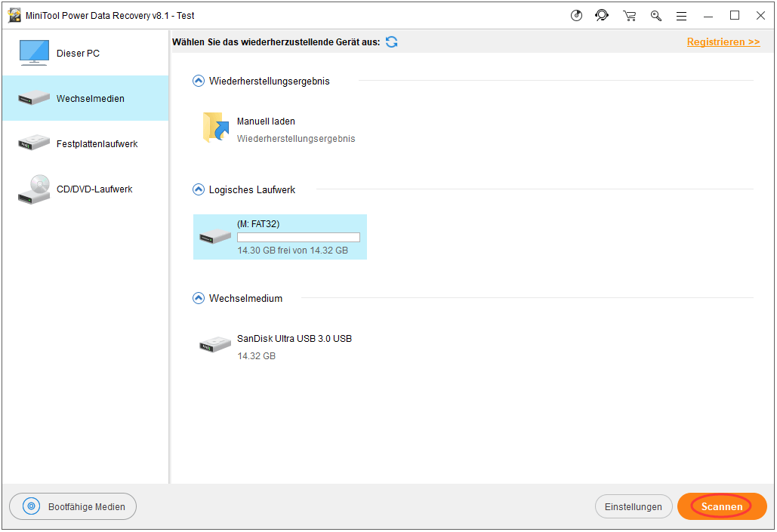Click the key icon to enter license
Screen dimensions: 777x532
click(655, 15)
